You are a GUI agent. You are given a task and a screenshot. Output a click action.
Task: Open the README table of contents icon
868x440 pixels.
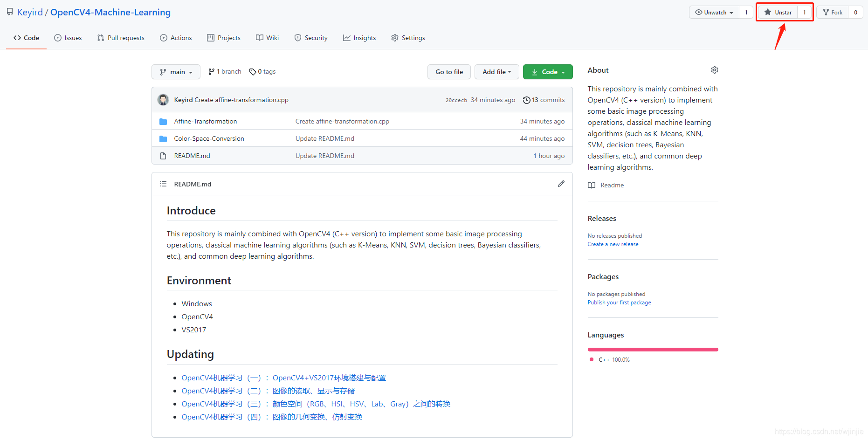[163, 184]
